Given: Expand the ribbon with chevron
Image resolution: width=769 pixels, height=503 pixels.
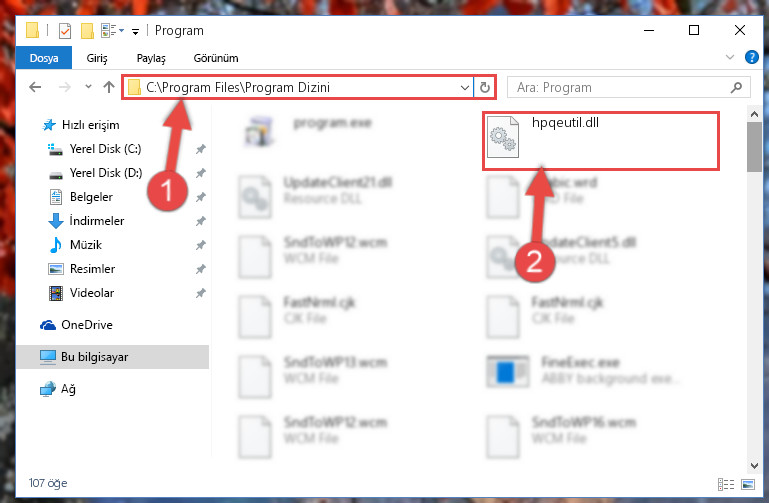Looking at the screenshot, I should point(730,57).
